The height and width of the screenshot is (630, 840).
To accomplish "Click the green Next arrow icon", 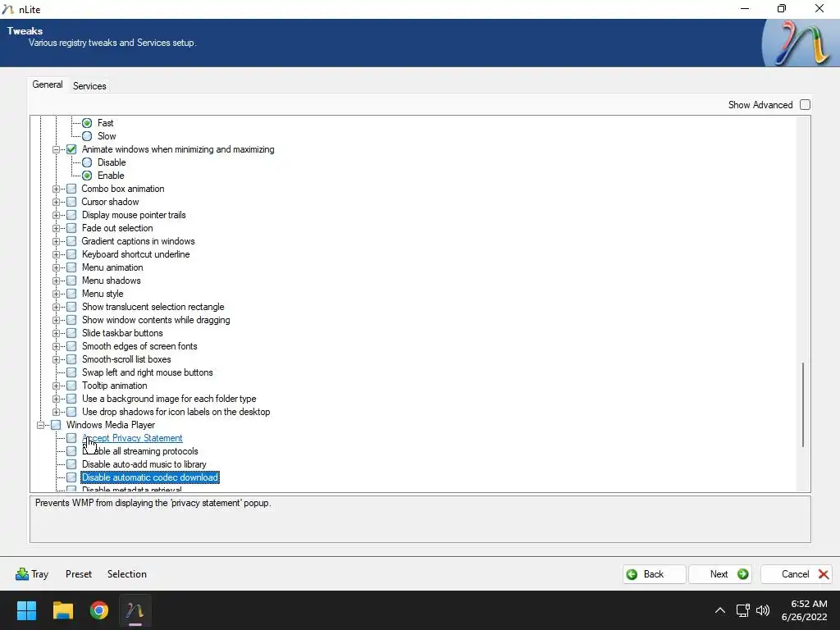I will coord(742,574).
